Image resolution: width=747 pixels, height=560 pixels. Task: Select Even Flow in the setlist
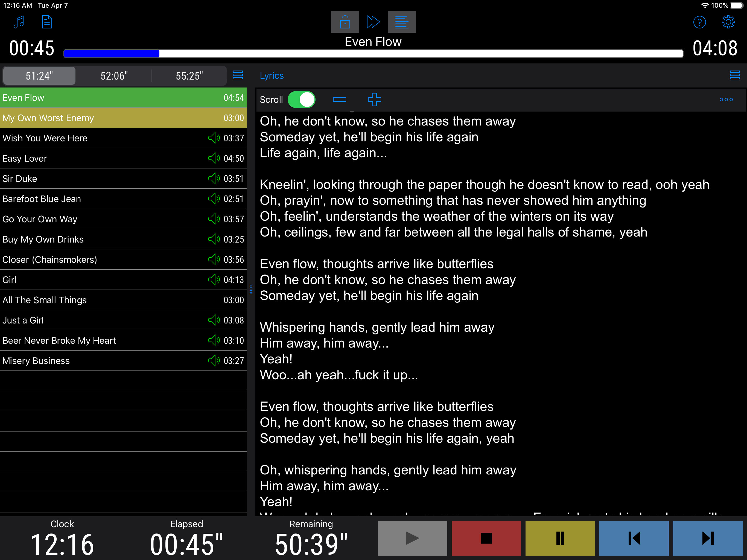pos(123,98)
